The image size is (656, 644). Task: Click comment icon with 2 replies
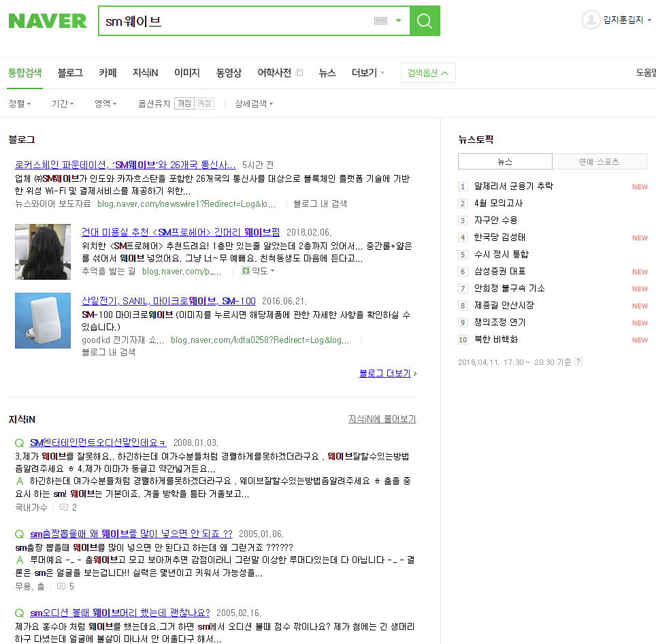point(63,508)
